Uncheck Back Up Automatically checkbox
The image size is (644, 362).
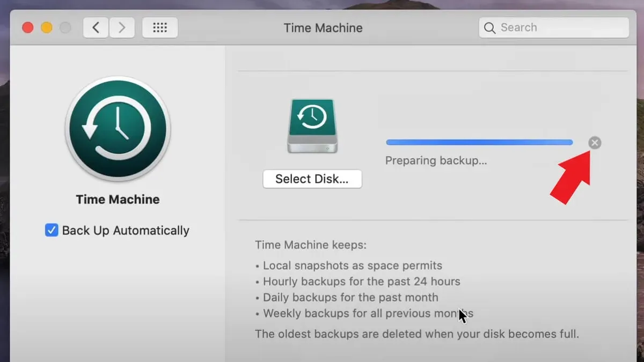click(x=52, y=231)
